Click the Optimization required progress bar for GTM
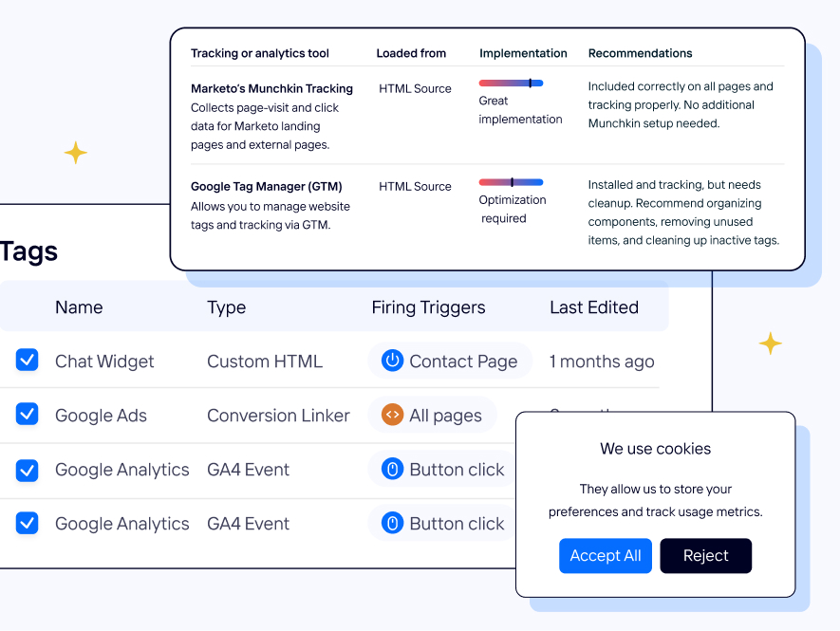Screen dimensions: 840x631 coord(513,182)
